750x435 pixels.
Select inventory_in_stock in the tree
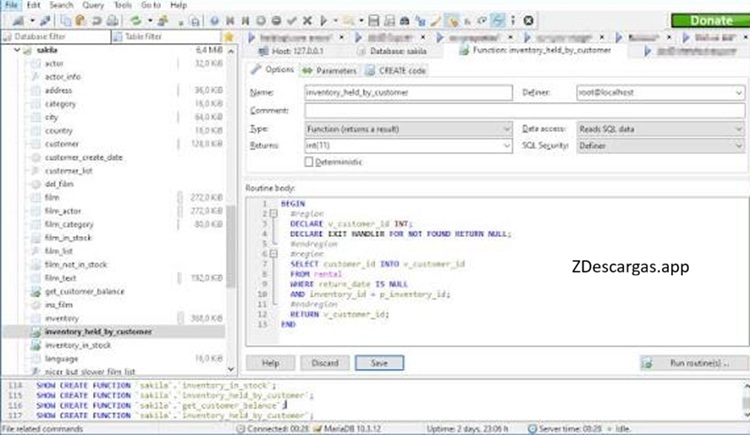click(x=77, y=345)
